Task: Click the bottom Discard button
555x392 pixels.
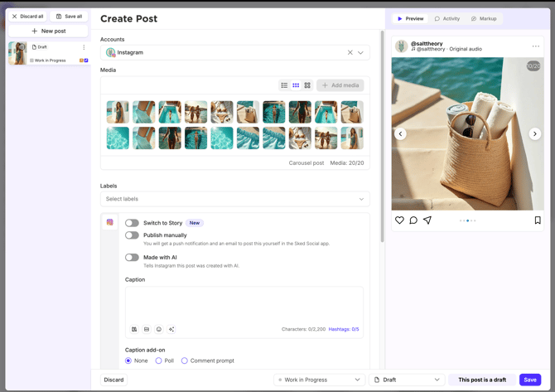Action: [113, 380]
